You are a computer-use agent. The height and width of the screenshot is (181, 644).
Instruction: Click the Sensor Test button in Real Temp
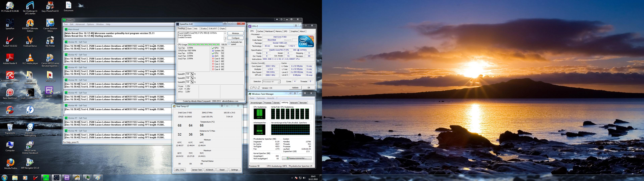tap(197, 170)
